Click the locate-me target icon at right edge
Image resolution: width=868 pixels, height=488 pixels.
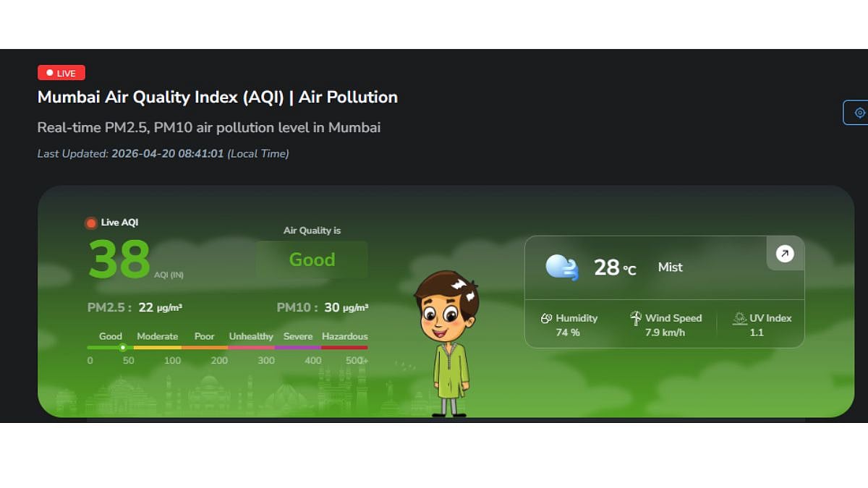pyautogui.click(x=859, y=113)
